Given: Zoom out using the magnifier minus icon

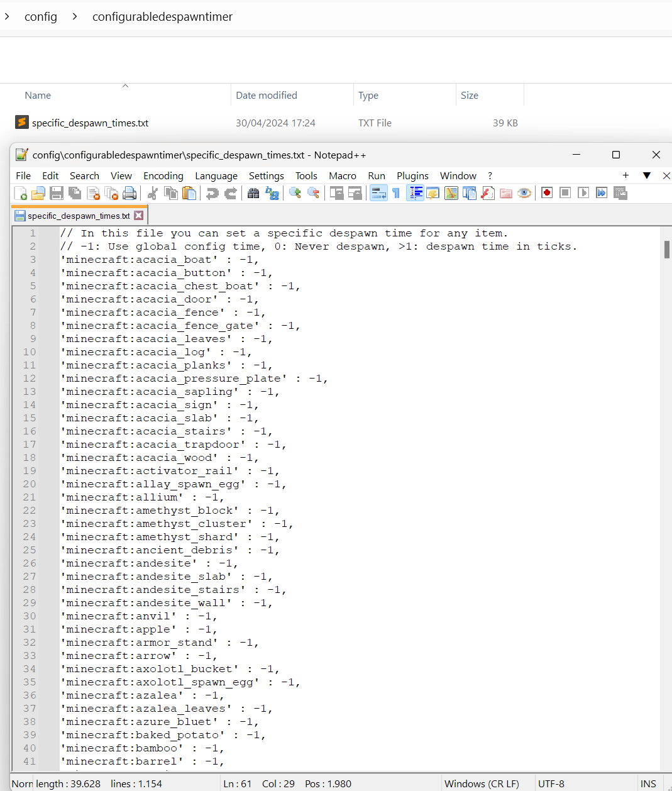Looking at the screenshot, I should point(313,193).
